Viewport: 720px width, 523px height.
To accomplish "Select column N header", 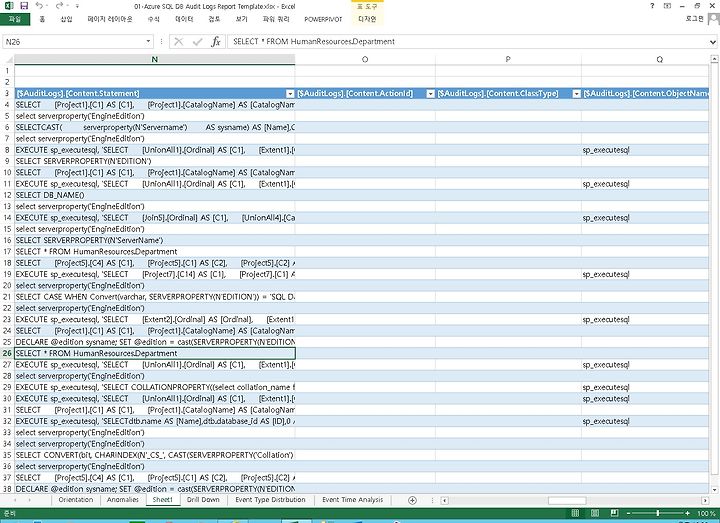I will [155, 59].
